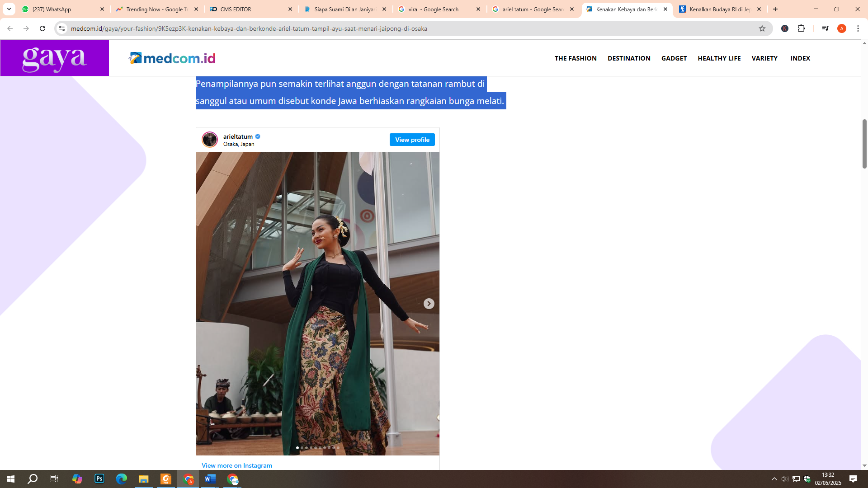Click the Osaka, Japan location link
The image size is (868, 488).
coord(239,144)
